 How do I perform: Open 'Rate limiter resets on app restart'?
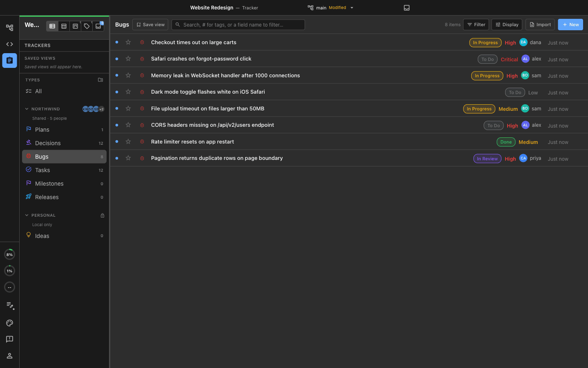192,141
